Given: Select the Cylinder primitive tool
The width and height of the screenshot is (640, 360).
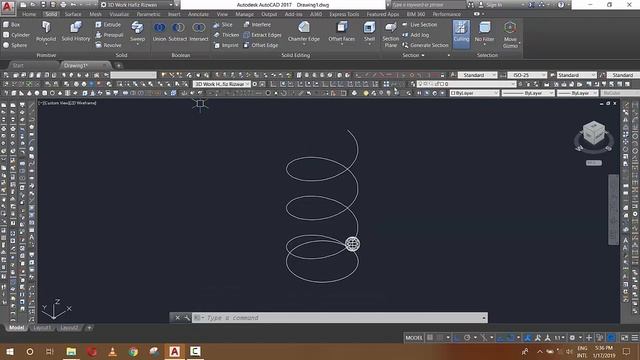Looking at the screenshot, I should click(16, 35).
